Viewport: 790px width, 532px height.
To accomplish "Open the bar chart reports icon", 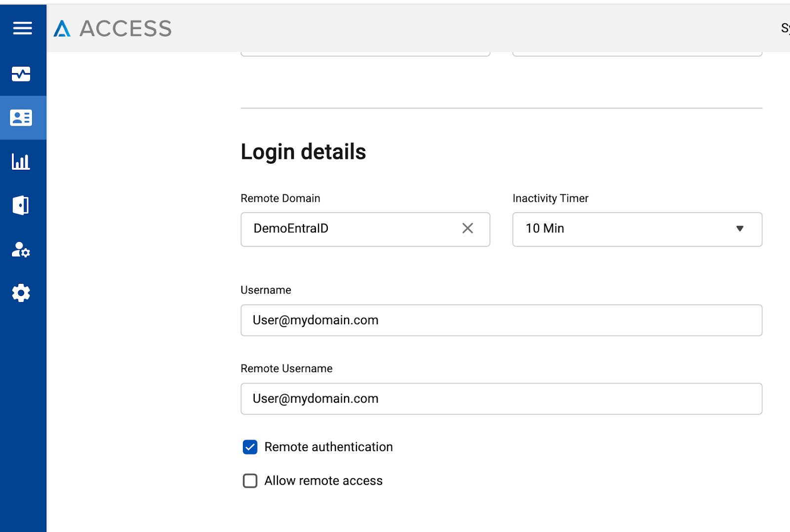I will (x=22, y=161).
